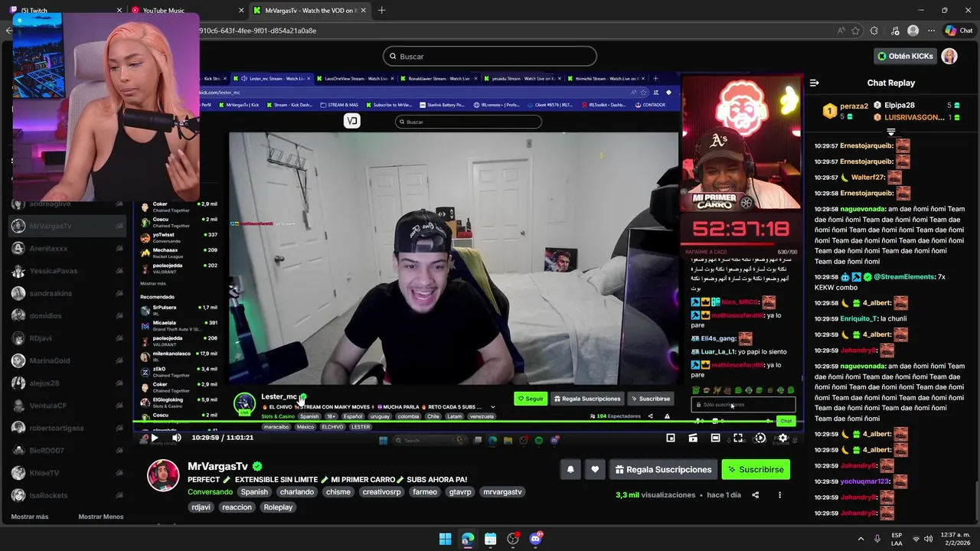Open MrVargasTv in the followed sidebar
This screenshot has height=551, width=980.
point(67,227)
